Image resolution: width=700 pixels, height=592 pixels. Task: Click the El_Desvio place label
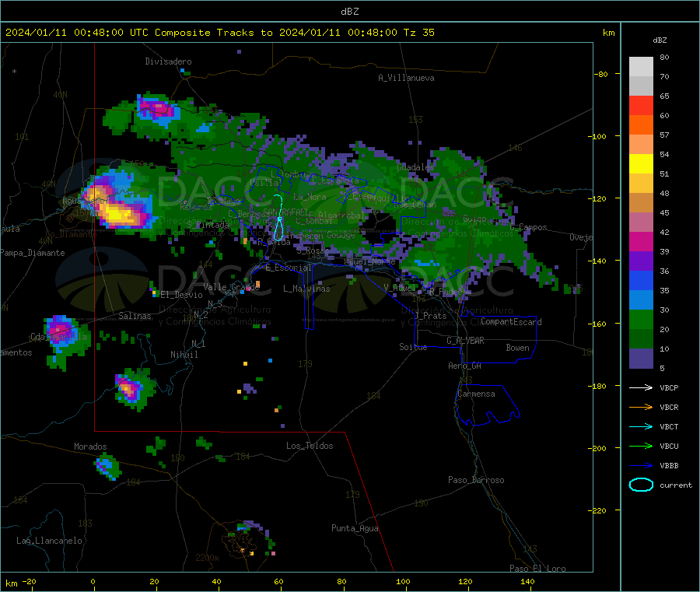pyautogui.click(x=181, y=295)
